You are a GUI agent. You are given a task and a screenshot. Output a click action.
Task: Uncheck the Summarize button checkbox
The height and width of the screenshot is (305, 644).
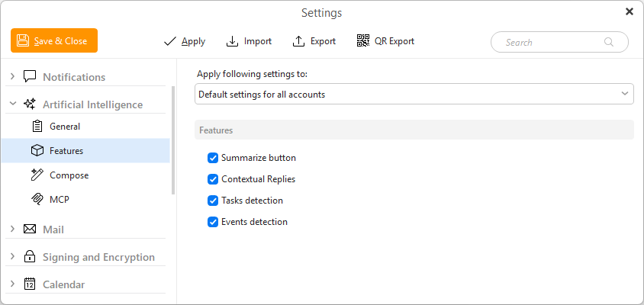[x=213, y=158]
